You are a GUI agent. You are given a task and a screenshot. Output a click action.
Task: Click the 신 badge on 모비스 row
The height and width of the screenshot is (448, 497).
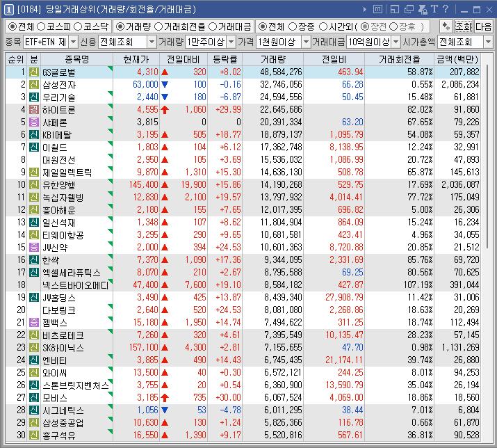pos(34,397)
